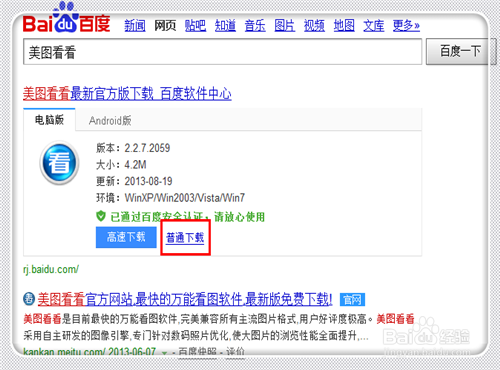Click the search box containing 美图看看
500x370 pixels.
click(223, 52)
